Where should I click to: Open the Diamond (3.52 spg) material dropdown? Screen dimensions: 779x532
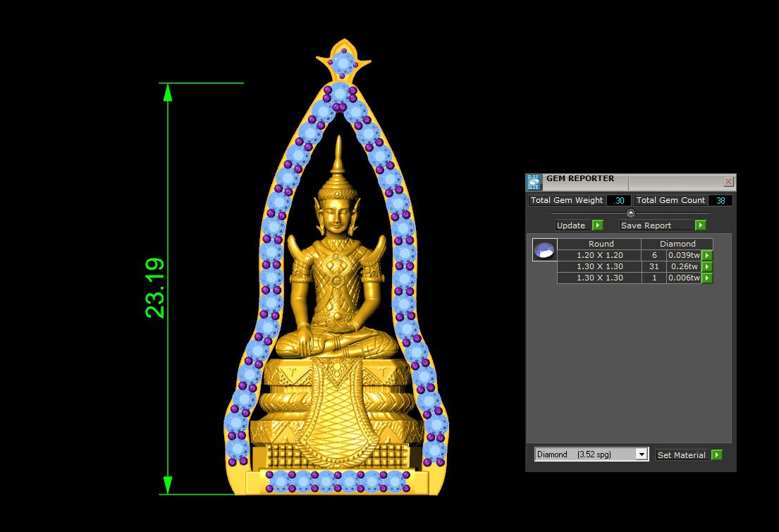point(591,454)
